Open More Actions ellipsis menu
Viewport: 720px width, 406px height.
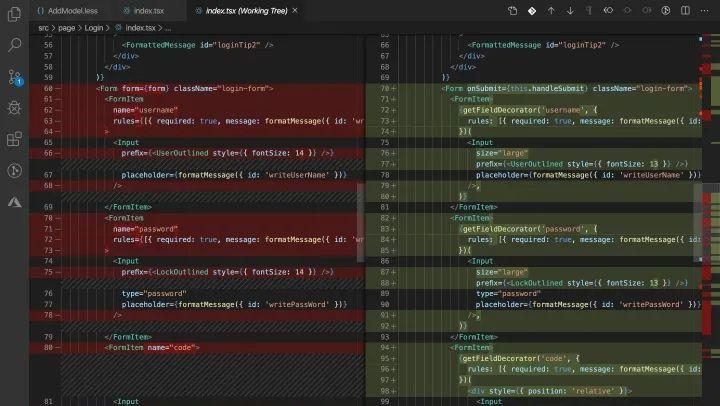coord(704,11)
